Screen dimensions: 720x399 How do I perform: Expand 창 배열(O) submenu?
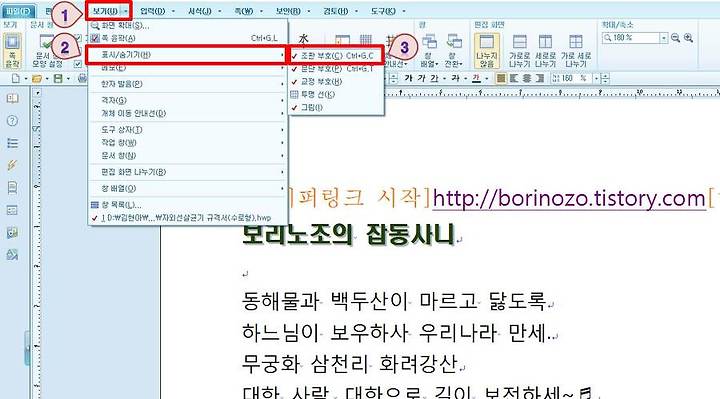pos(187,188)
